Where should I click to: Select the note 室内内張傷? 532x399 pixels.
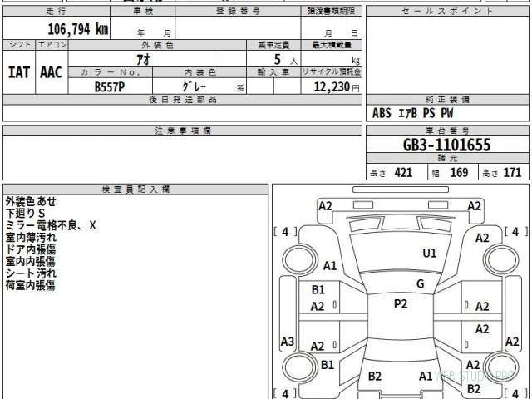(31, 261)
